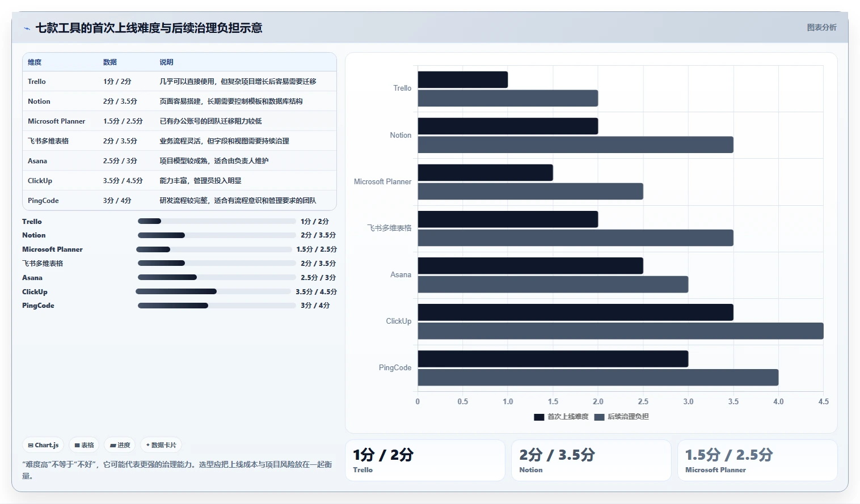Click the 'ClickUp' chart axis label

[398, 321]
